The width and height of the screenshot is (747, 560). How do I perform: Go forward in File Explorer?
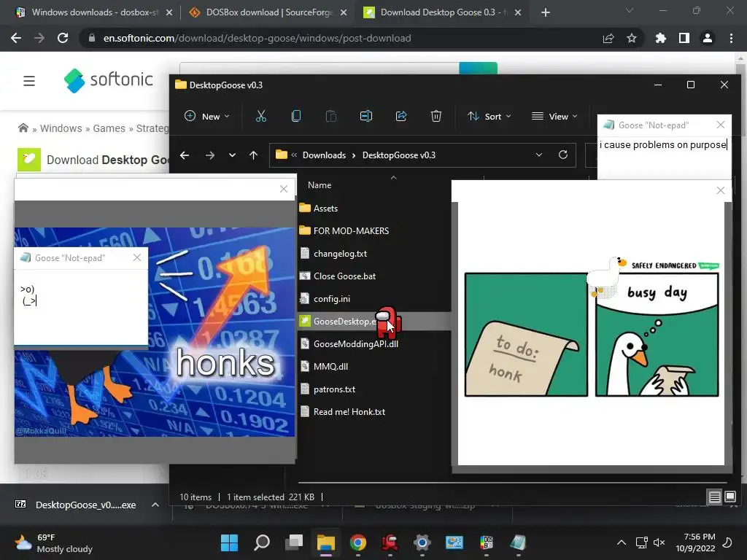[209, 155]
